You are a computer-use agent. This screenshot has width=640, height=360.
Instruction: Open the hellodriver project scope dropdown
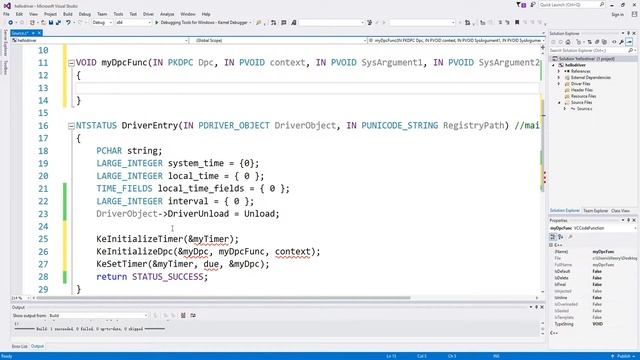[100, 40]
